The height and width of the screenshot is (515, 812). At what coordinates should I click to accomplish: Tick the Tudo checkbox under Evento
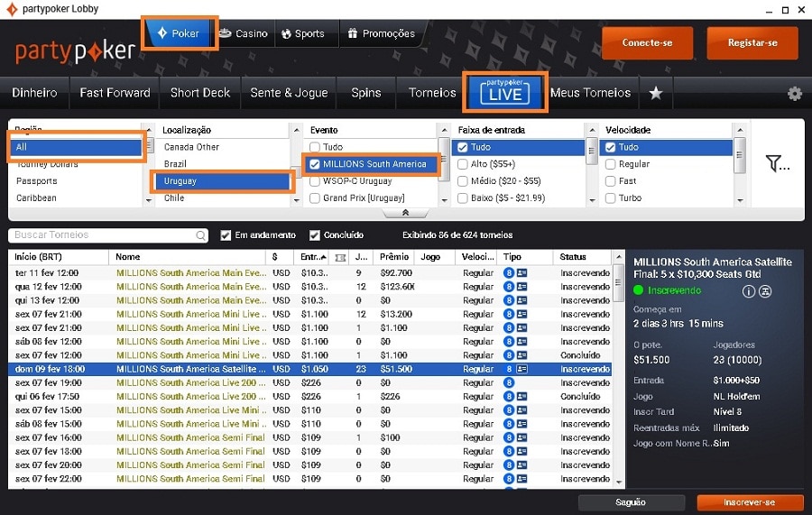314,148
